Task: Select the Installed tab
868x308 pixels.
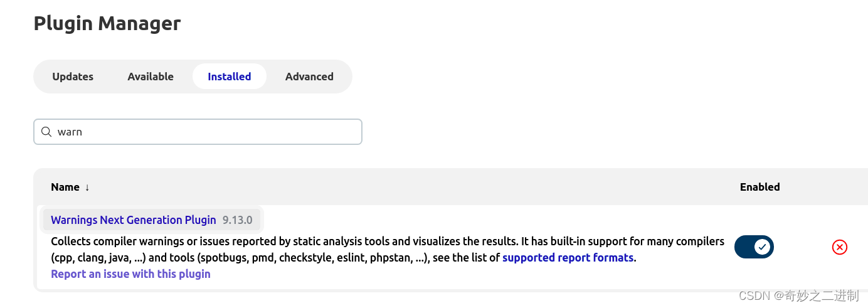Action: tap(230, 77)
